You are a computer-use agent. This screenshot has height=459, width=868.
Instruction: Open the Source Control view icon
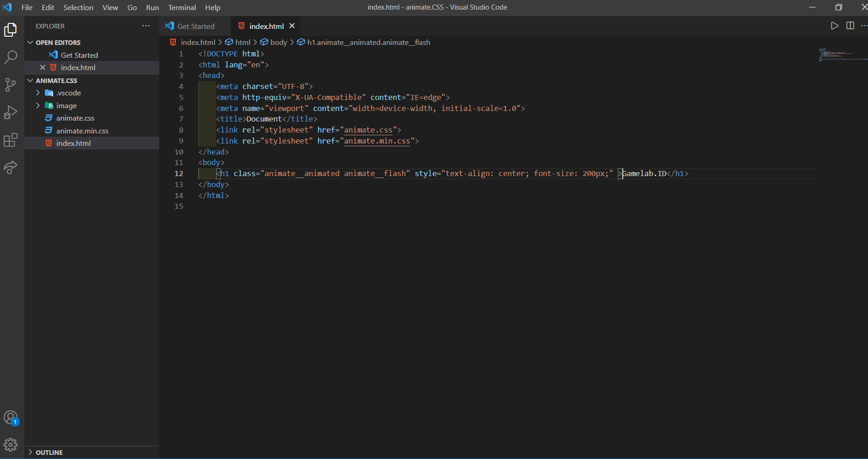click(11, 85)
